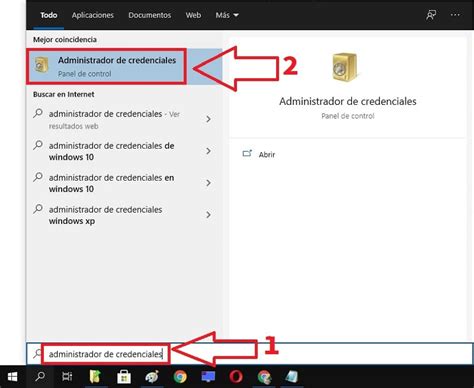Image resolution: width=474 pixels, height=388 pixels.
Task: Click the magnifier icon inside the search box
Action: [37, 353]
